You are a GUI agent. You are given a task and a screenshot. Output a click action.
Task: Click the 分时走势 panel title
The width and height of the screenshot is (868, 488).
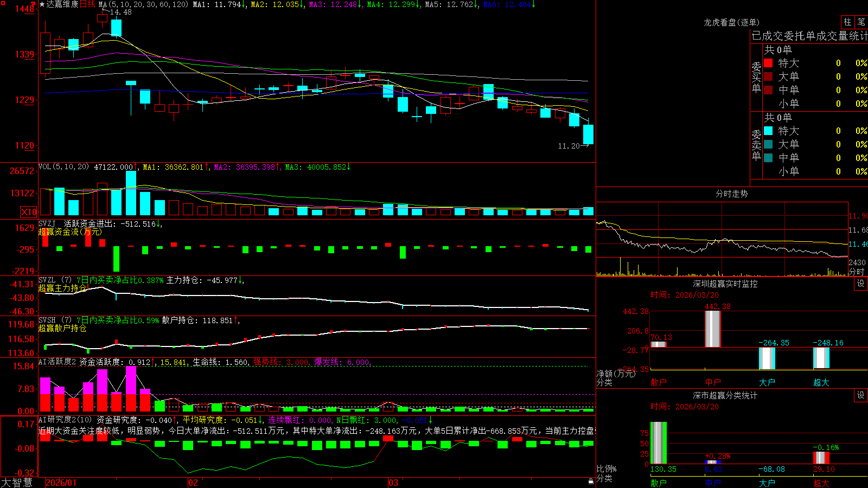tap(731, 194)
